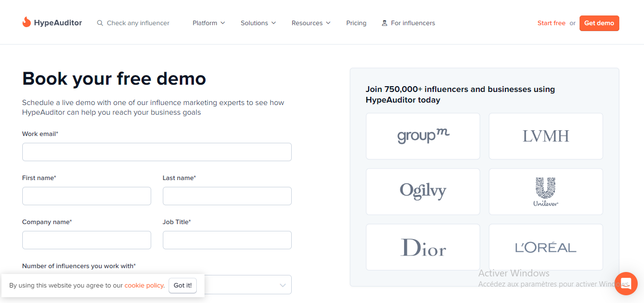
Task: Click the Unilever logo card
Action: [546, 192]
